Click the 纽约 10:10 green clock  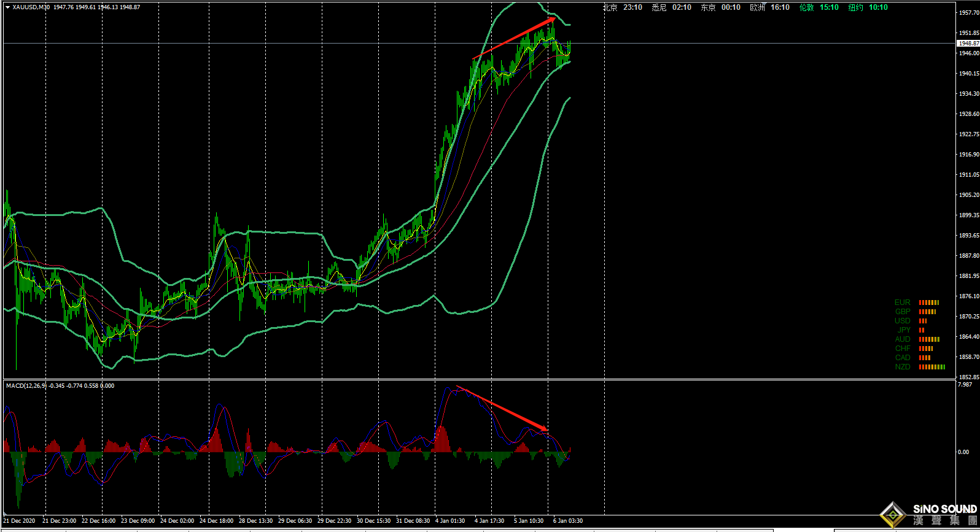(x=868, y=7)
